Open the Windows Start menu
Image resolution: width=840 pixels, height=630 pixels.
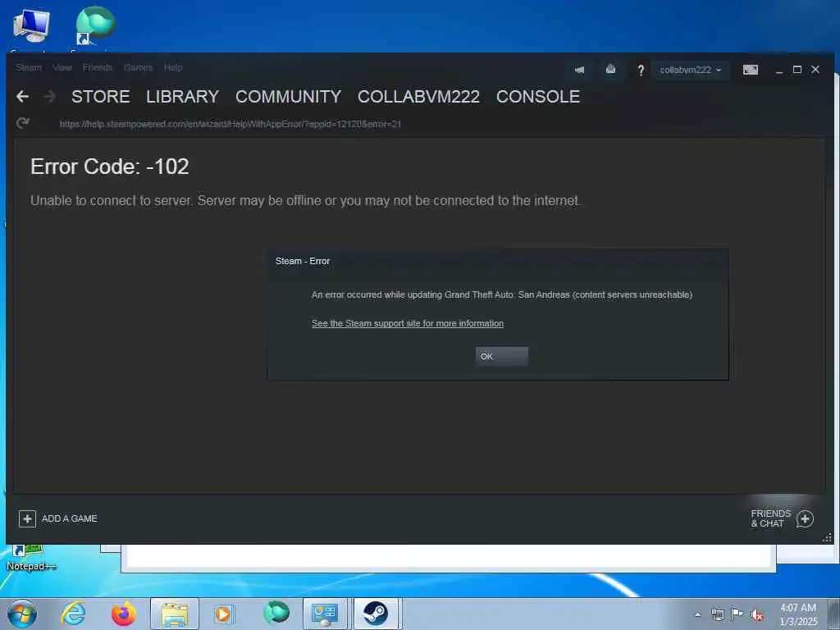coord(22,614)
